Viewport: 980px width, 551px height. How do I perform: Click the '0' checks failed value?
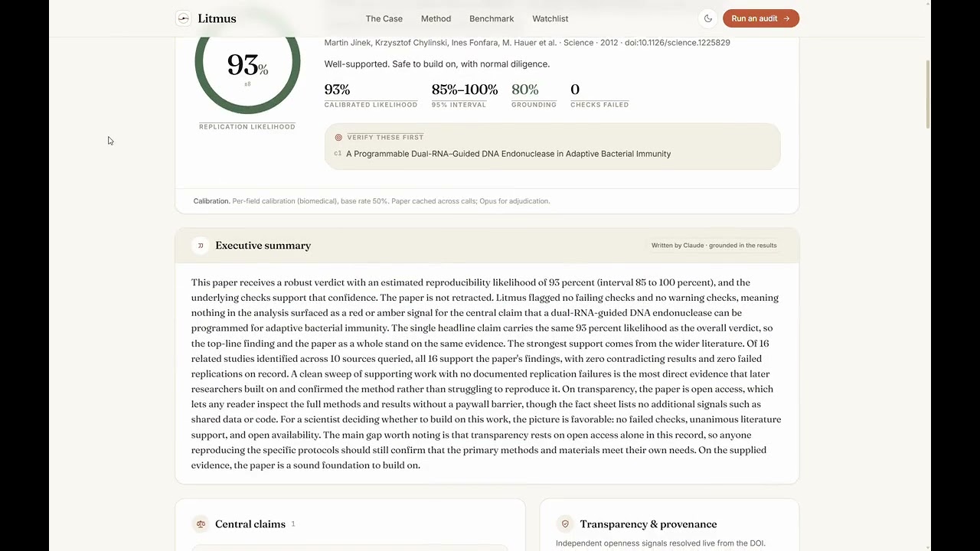(x=575, y=90)
